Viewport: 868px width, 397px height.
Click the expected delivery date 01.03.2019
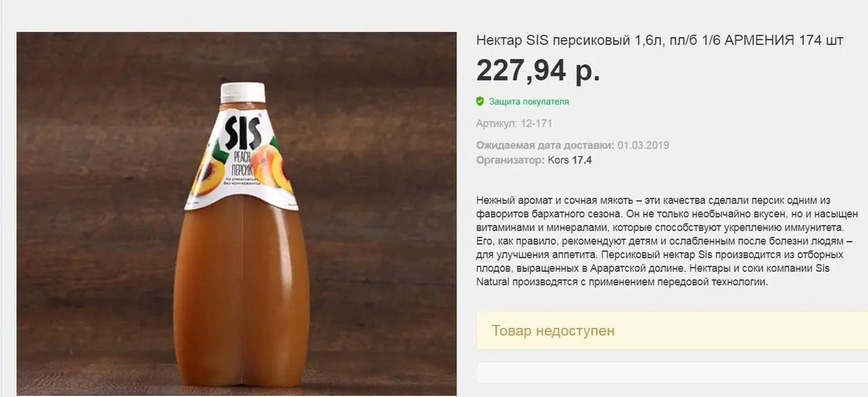[644, 145]
